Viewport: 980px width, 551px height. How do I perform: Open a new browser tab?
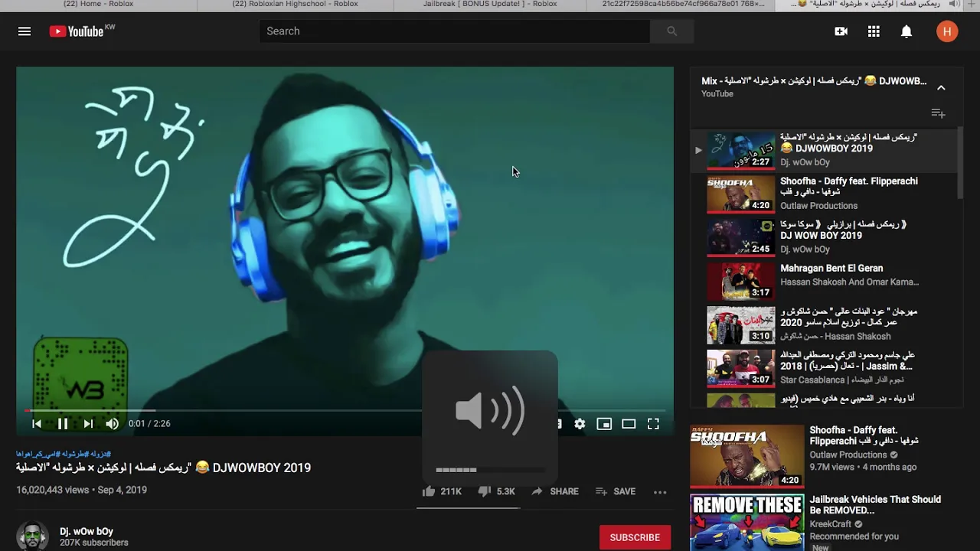tap(971, 5)
